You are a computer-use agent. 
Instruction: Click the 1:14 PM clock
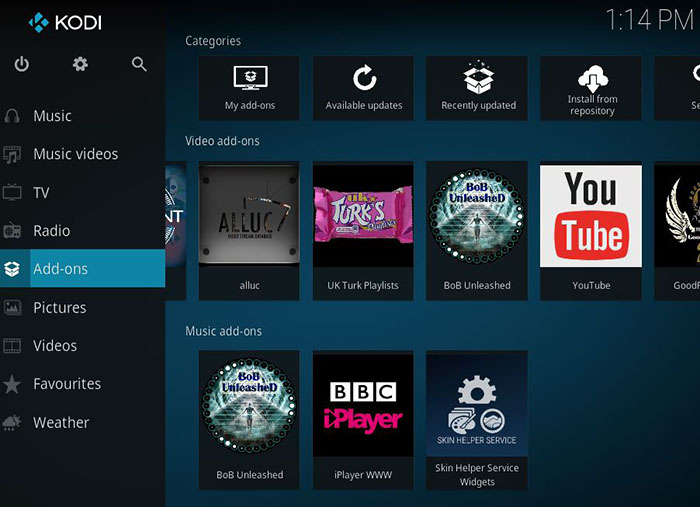650,21
